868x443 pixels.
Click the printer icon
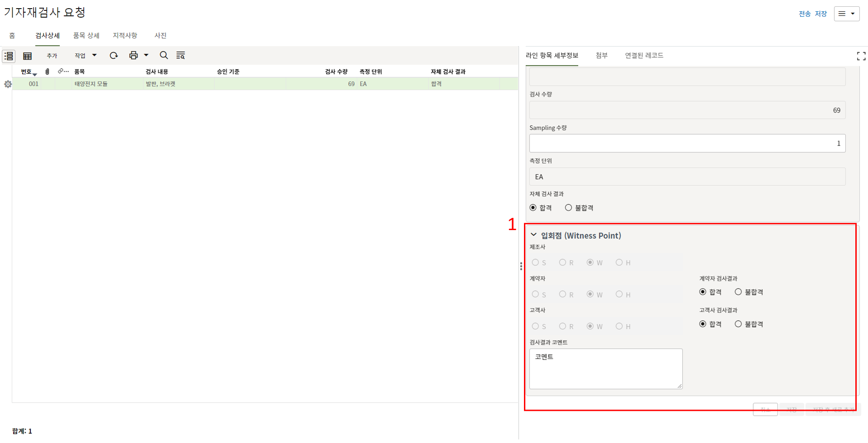pyautogui.click(x=133, y=55)
